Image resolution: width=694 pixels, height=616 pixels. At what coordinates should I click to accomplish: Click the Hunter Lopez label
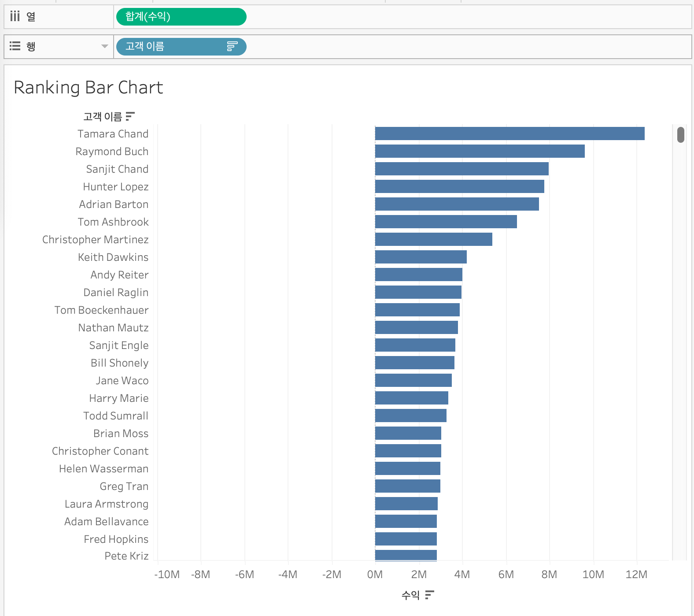[x=115, y=186]
